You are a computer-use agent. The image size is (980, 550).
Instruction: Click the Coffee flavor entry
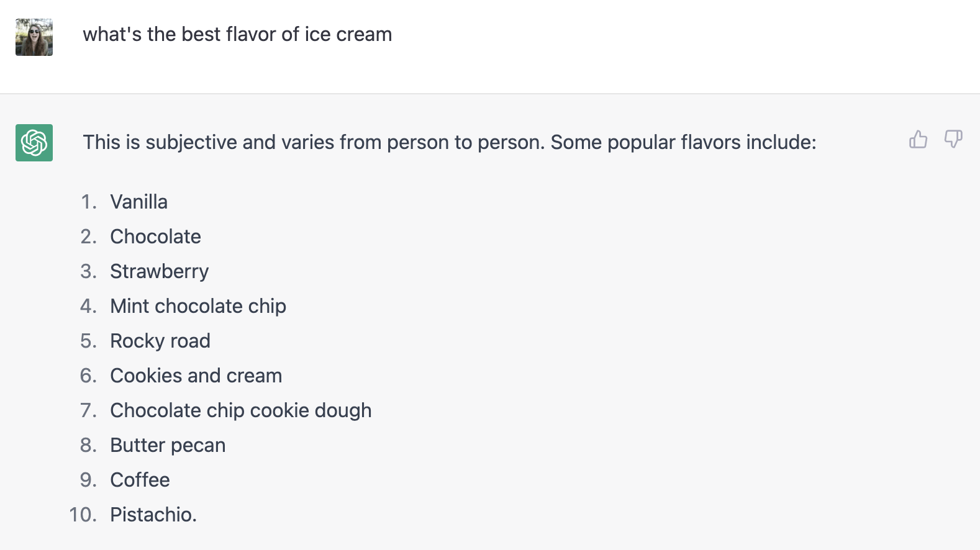[x=140, y=479]
